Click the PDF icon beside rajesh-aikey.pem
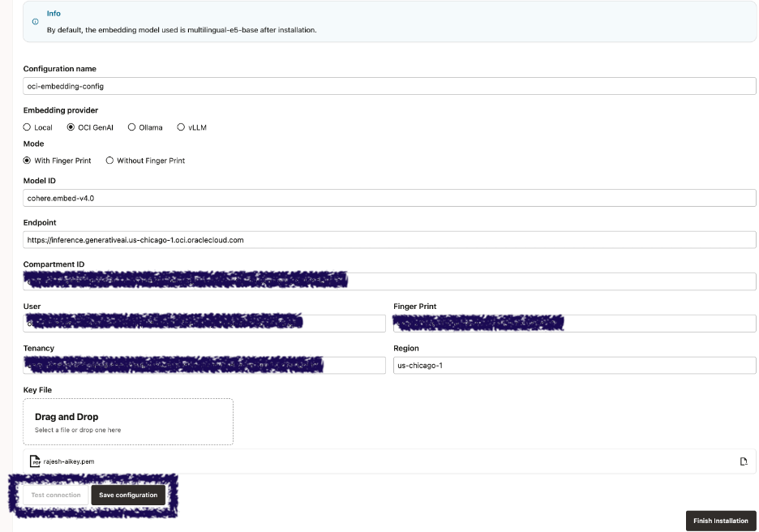Screen dimensions: 759x532 pyautogui.click(x=35, y=461)
